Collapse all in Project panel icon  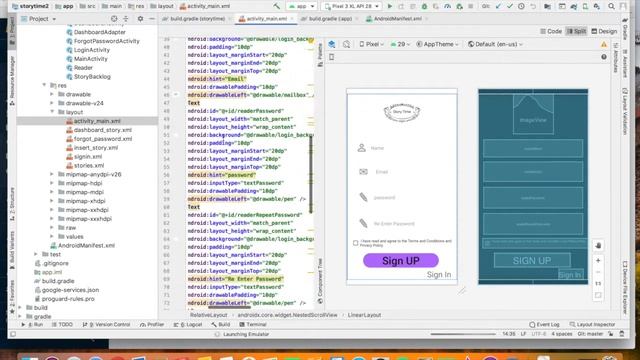(x=126, y=19)
